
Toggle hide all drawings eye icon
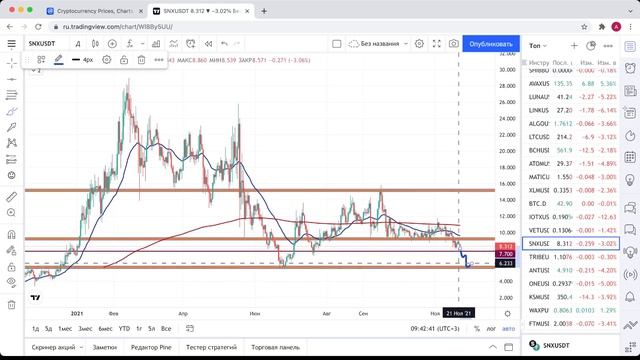11,282
